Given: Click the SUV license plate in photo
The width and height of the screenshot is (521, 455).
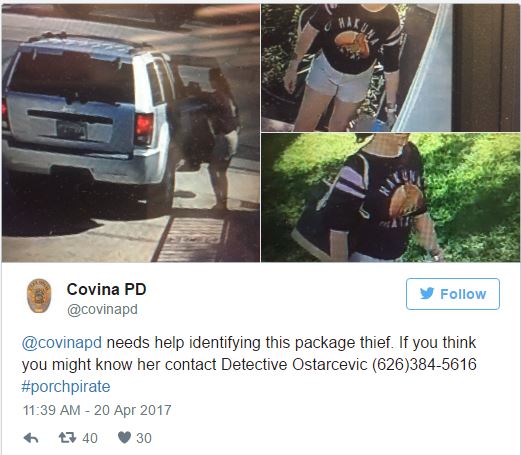Looking at the screenshot, I should [71, 130].
